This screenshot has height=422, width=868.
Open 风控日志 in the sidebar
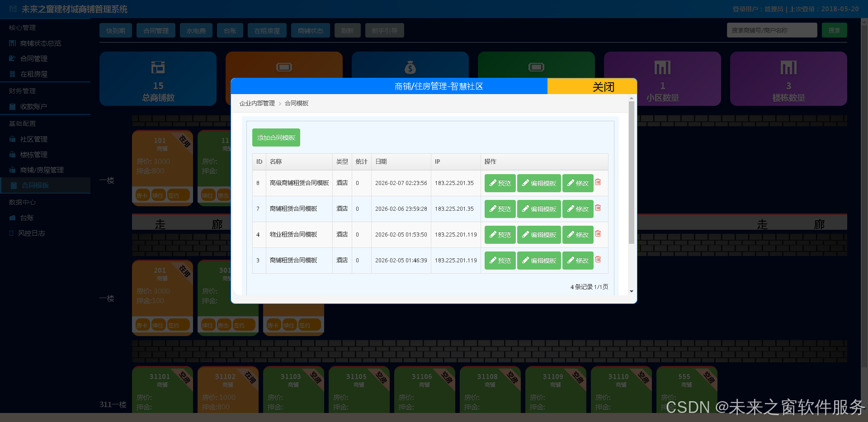click(32, 233)
